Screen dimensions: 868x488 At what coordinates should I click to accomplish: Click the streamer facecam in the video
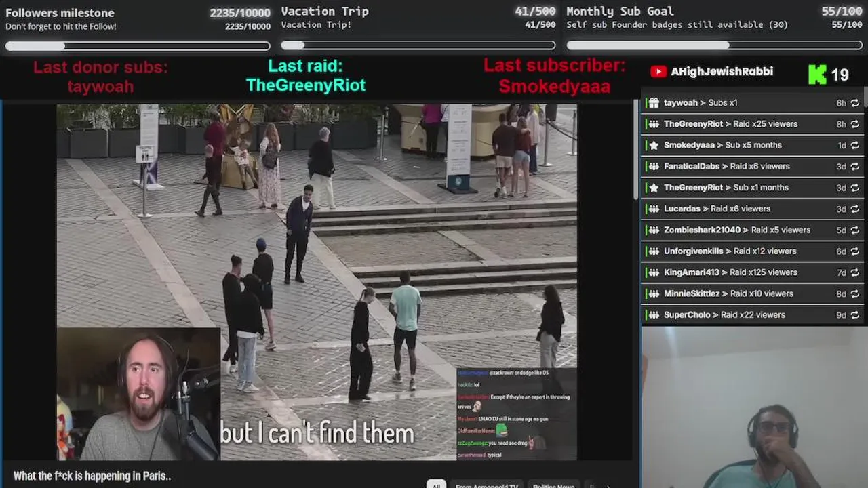click(x=138, y=394)
